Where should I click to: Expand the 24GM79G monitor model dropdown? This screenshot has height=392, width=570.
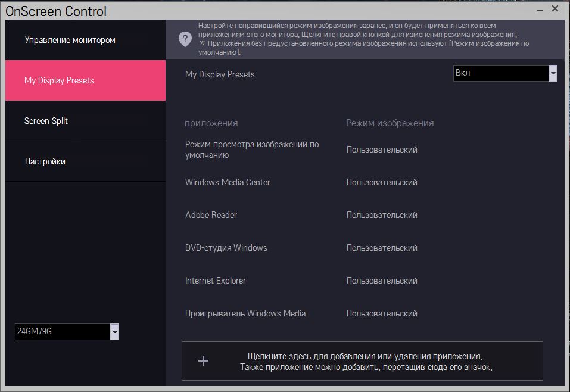115,332
